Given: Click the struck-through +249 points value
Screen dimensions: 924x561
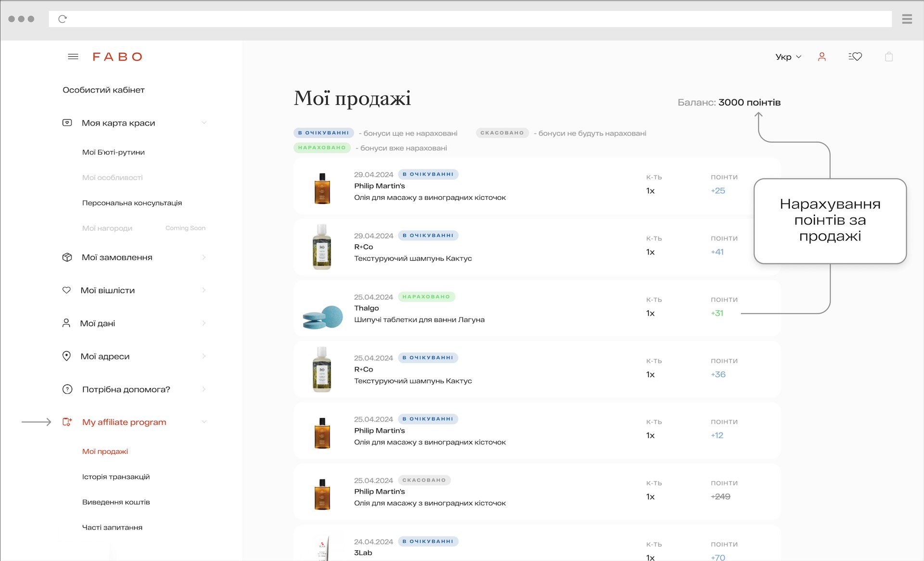Looking at the screenshot, I should pos(720,497).
